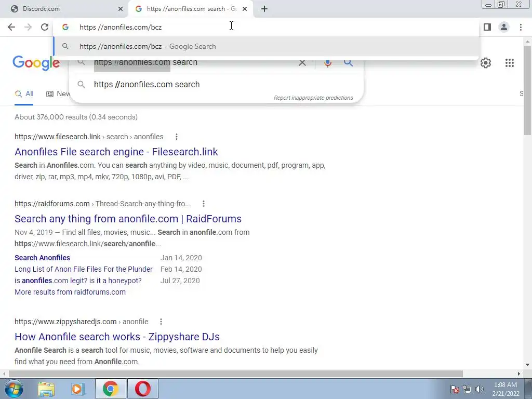The width and height of the screenshot is (532, 399).
Task: Open the Windows Start menu
Action: point(14,389)
